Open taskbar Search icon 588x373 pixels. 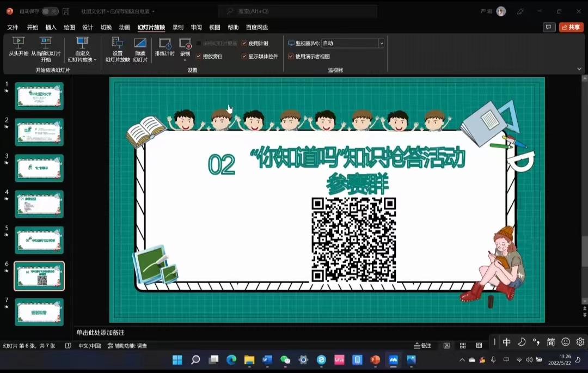[195, 360]
